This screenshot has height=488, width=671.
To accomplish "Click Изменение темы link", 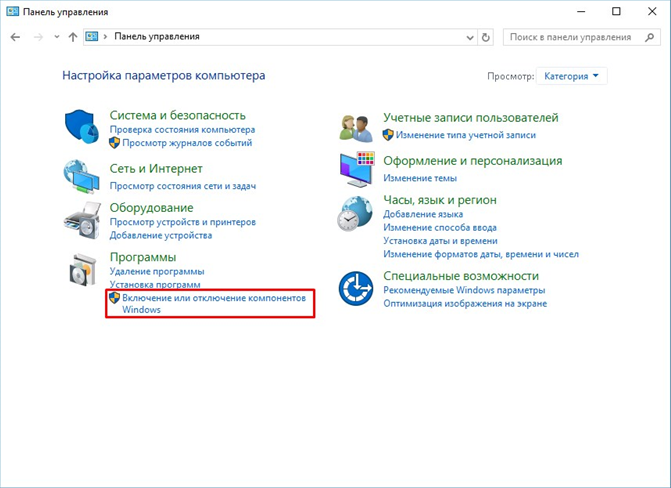I will [x=420, y=178].
